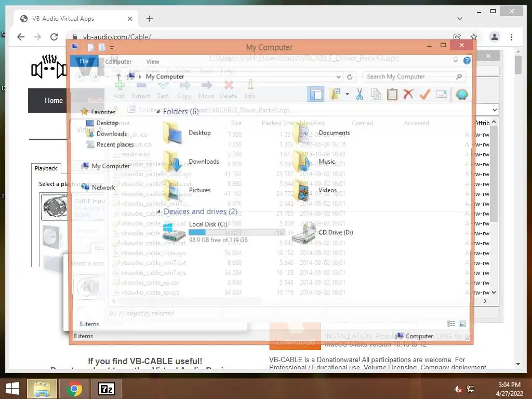Select the Downloads folder icon
The width and height of the screenshot is (532, 399).
click(x=172, y=162)
